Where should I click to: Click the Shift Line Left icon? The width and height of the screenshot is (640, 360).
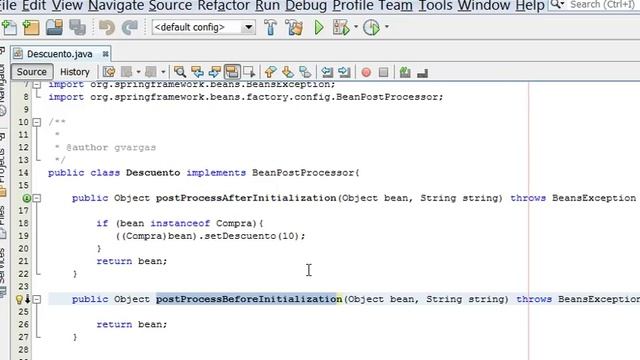[x=327, y=72]
